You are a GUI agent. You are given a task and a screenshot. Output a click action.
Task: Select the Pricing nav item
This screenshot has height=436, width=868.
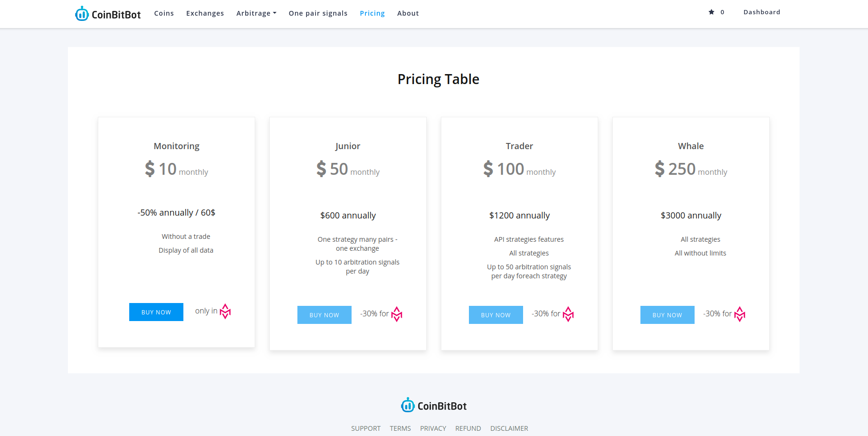tap(372, 13)
